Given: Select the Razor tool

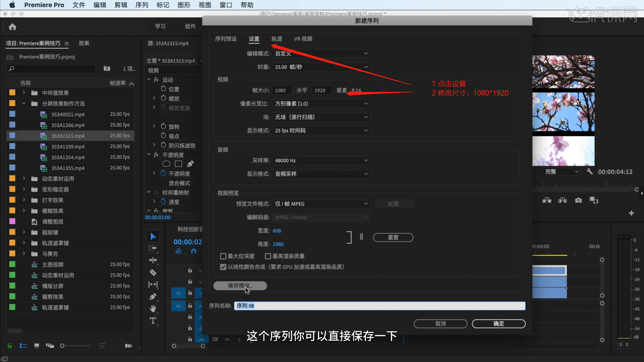Looking at the screenshot, I should 153,272.
